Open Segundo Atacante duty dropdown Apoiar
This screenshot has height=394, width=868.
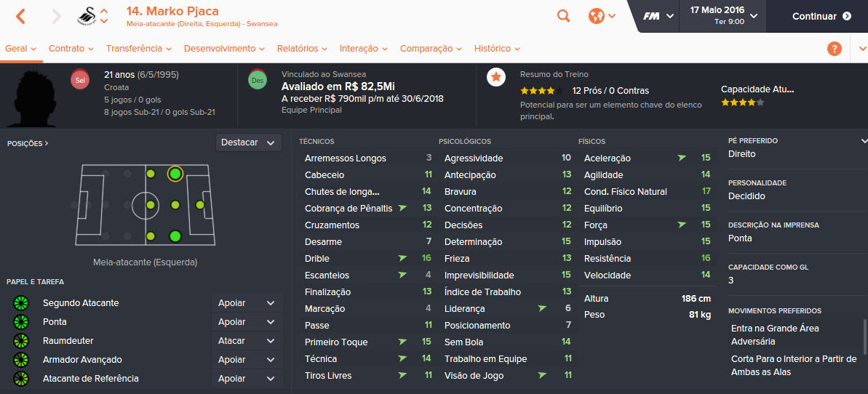click(247, 303)
